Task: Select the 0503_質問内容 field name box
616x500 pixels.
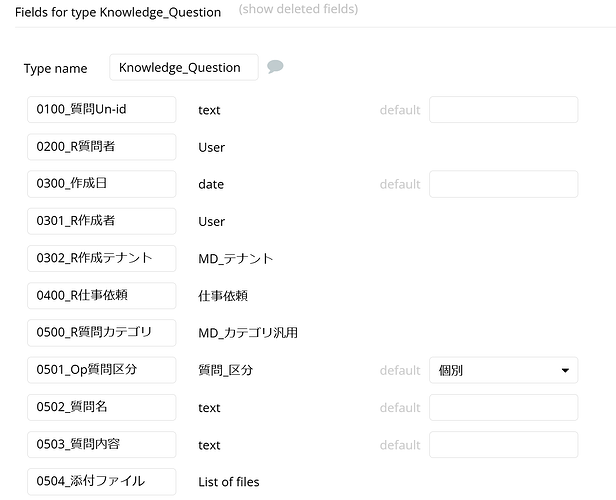Action: [x=101, y=444]
